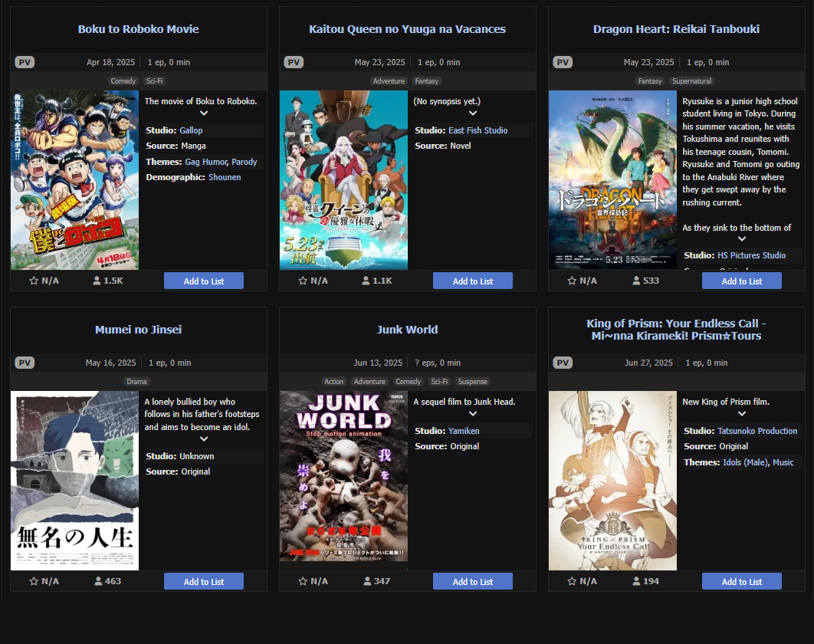This screenshot has width=814, height=644.
Task: Open the Boku to Roboko Movie title link
Action: [x=138, y=29]
